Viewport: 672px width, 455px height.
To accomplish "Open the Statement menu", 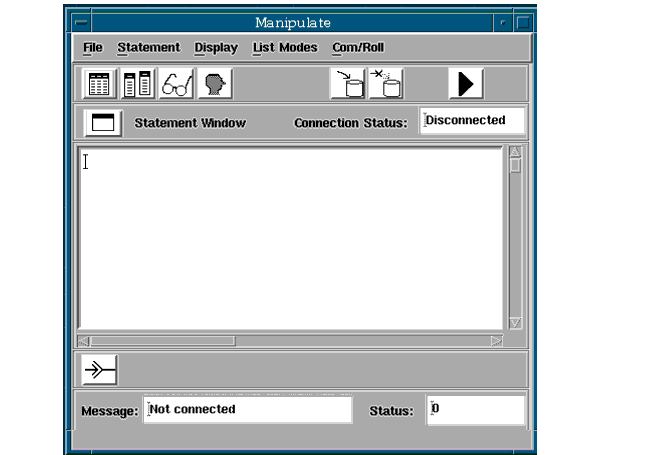I will [x=148, y=47].
